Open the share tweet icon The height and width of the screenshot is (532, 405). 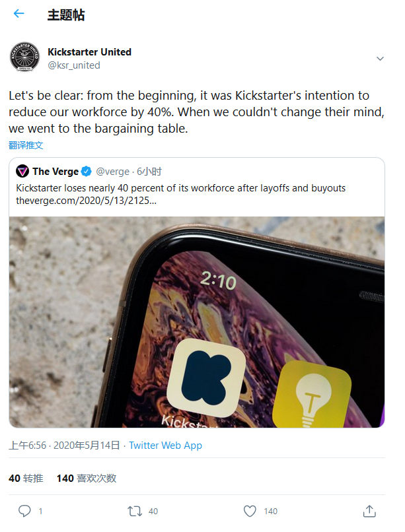(369, 511)
